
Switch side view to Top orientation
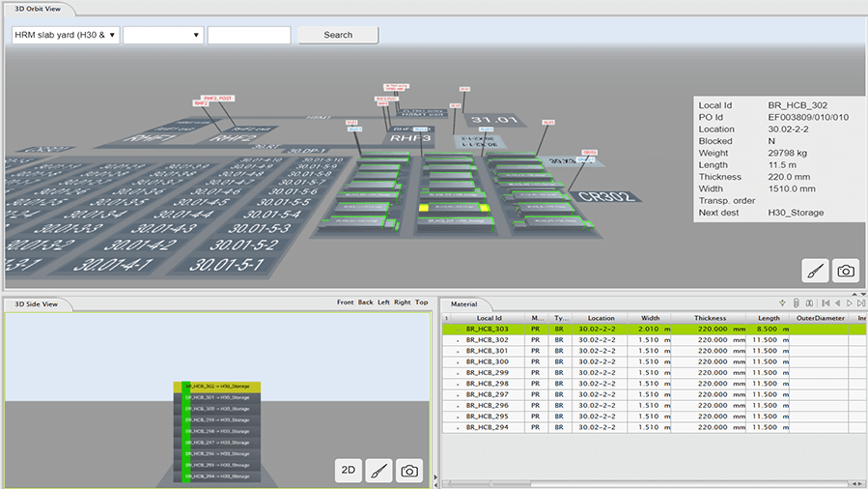421,302
